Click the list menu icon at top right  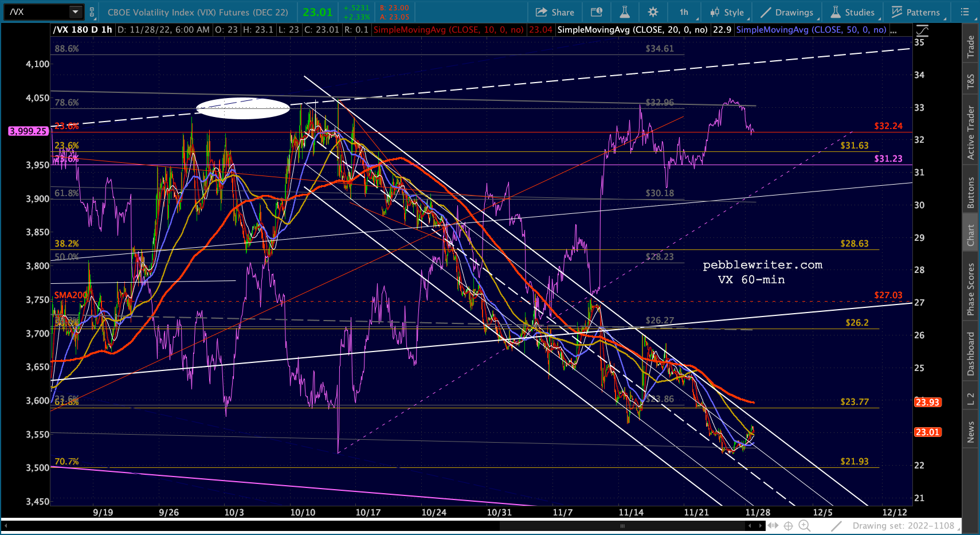[x=965, y=12]
